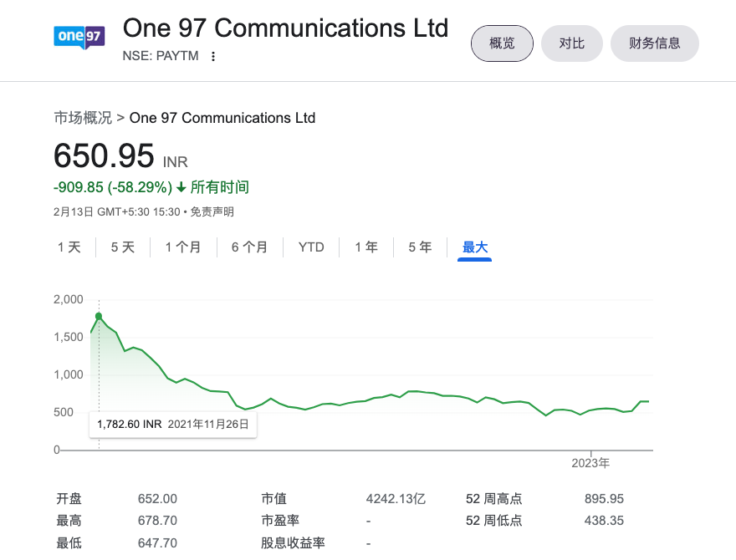The width and height of the screenshot is (736, 560).
Task: Open the three-dot more options menu
Action: click(x=213, y=57)
